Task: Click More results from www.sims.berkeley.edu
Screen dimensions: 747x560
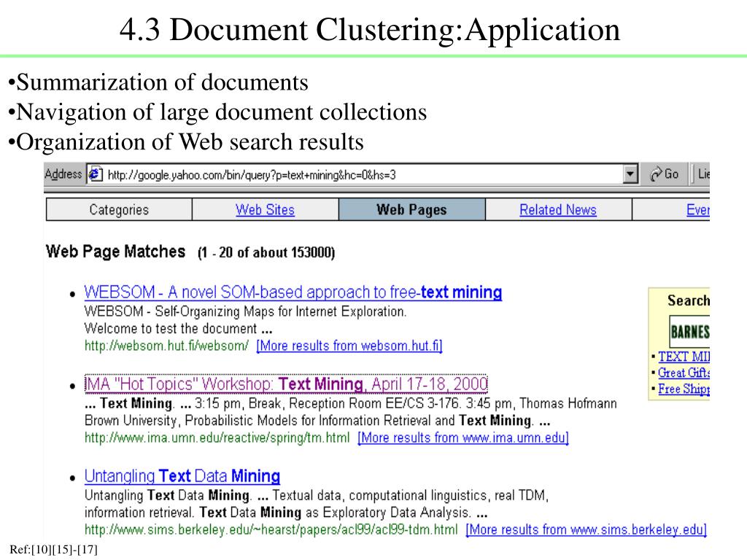Action: click(586, 529)
